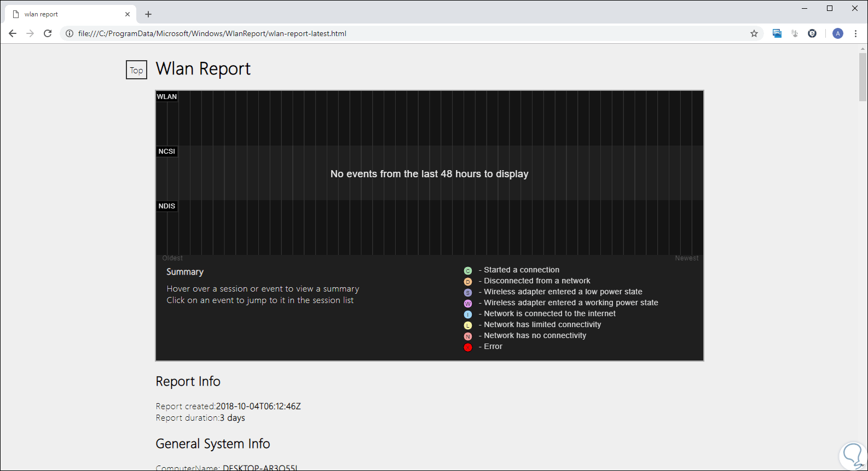Click 'No events from the last 48 hours' message

coord(430,174)
